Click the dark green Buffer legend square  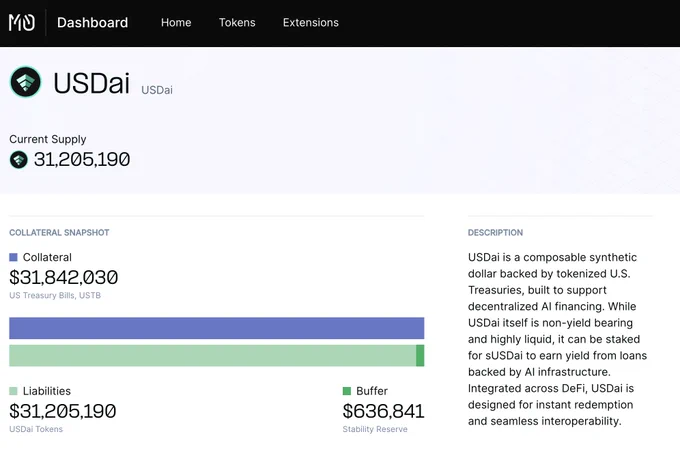[x=347, y=391]
